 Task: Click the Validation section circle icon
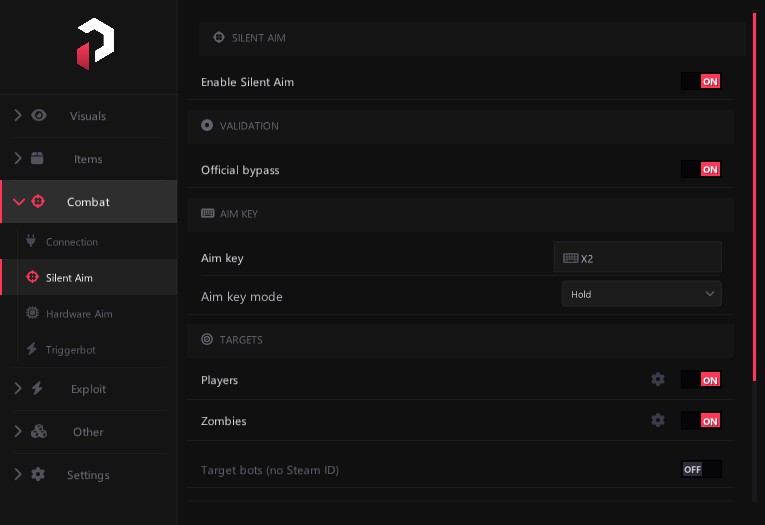click(207, 125)
